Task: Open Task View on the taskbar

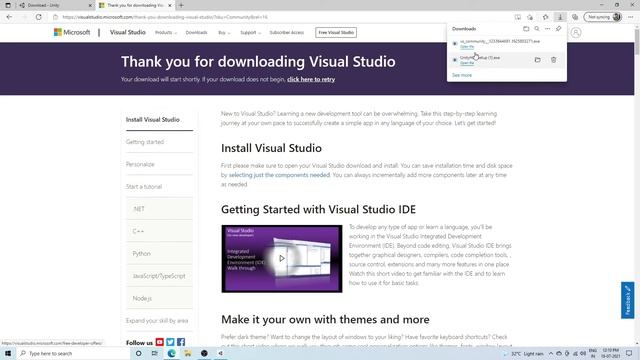Action: click(x=154, y=353)
